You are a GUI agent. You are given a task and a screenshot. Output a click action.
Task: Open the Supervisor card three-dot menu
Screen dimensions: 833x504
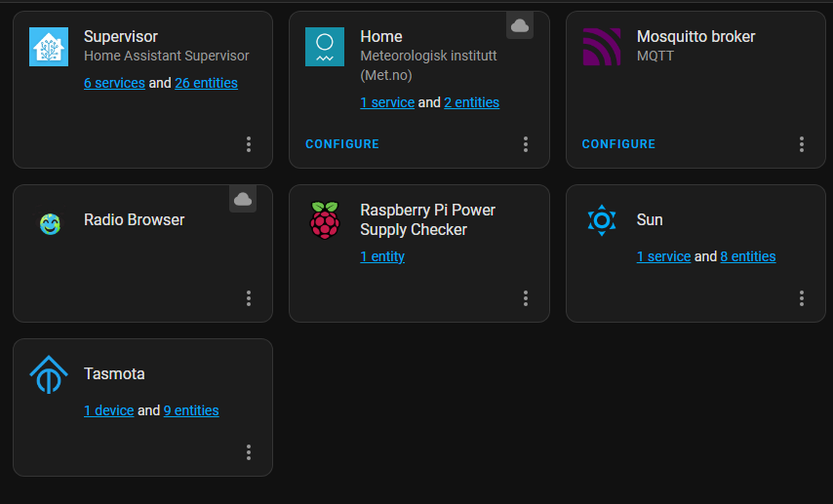click(249, 144)
